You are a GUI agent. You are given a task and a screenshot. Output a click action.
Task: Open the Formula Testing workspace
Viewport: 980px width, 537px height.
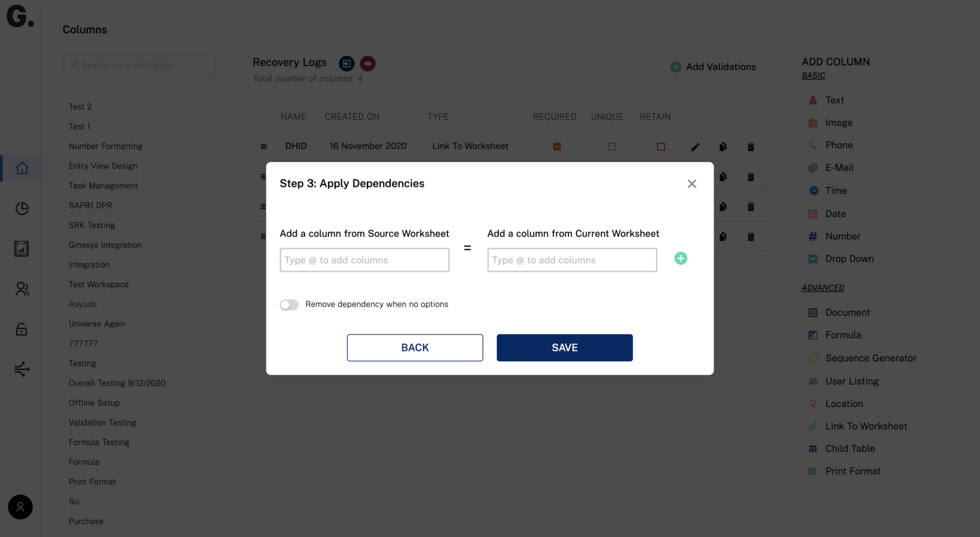click(99, 442)
